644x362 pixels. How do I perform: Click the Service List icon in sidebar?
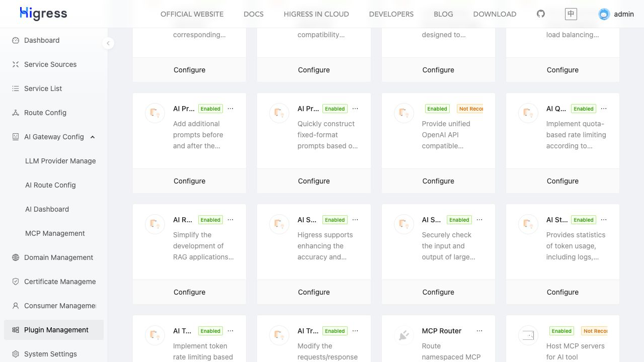(x=16, y=88)
